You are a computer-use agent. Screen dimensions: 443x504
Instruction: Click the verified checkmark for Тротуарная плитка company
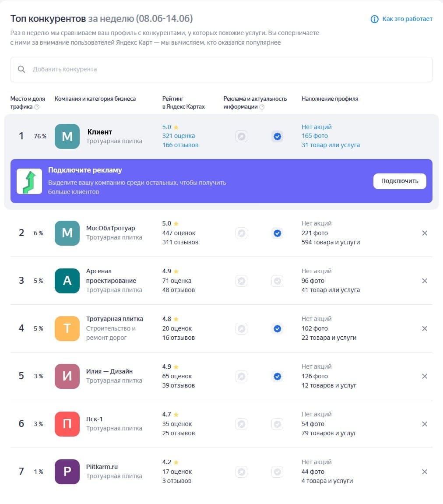point(277,328)
